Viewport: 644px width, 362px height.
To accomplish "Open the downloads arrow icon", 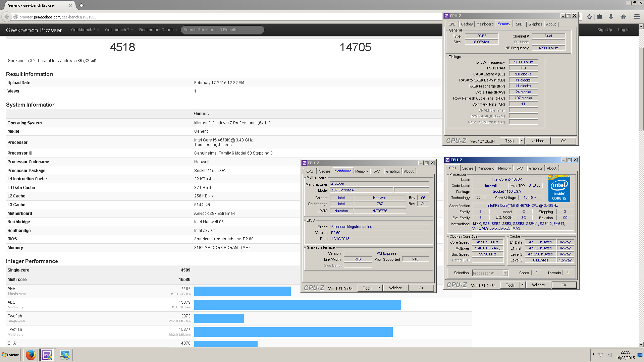I will coord(611,17).
